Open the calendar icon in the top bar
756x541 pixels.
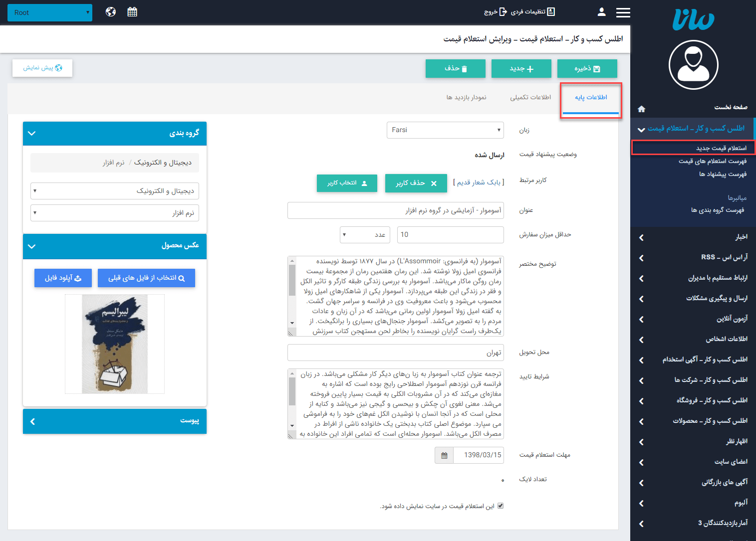coord(132,11)
